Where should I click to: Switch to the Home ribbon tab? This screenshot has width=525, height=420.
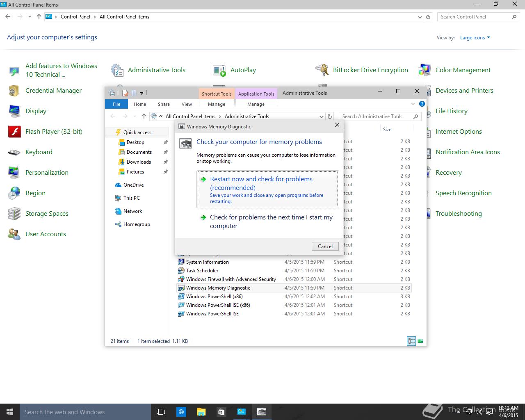[140, 104]
